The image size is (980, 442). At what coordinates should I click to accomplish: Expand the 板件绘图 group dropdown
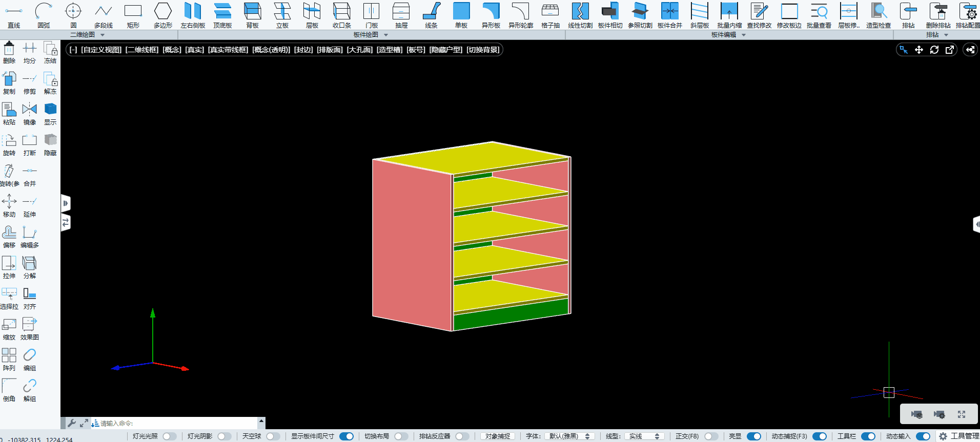click(x=386, y=35)
